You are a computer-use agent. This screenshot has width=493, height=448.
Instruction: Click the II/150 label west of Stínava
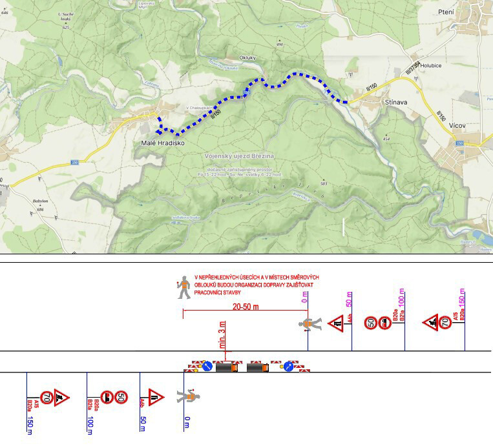click(x=372, y=87)
